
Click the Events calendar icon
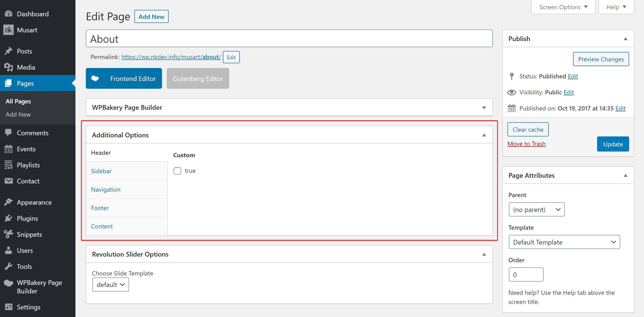click(8, 149)
